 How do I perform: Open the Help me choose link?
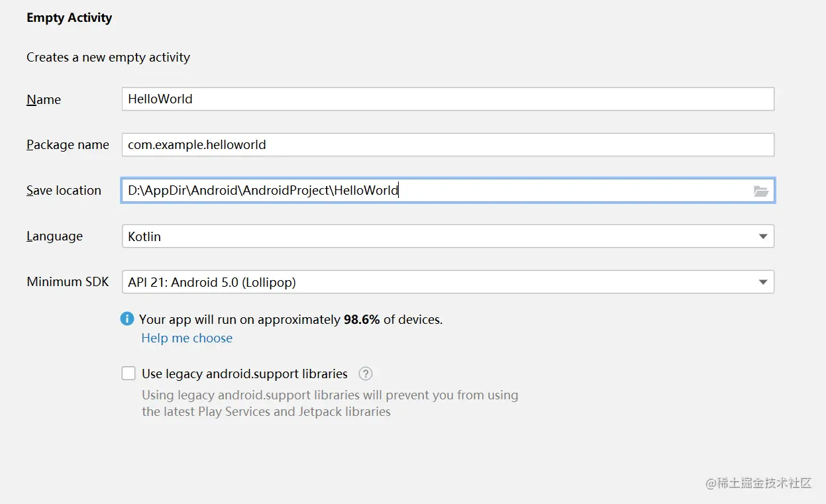coord(187,338)
